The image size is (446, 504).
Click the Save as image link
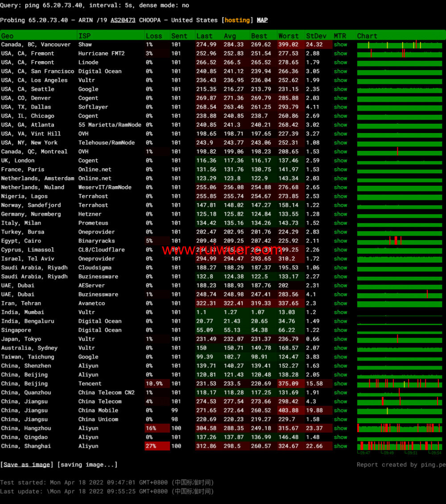click(x=27, y=465)
